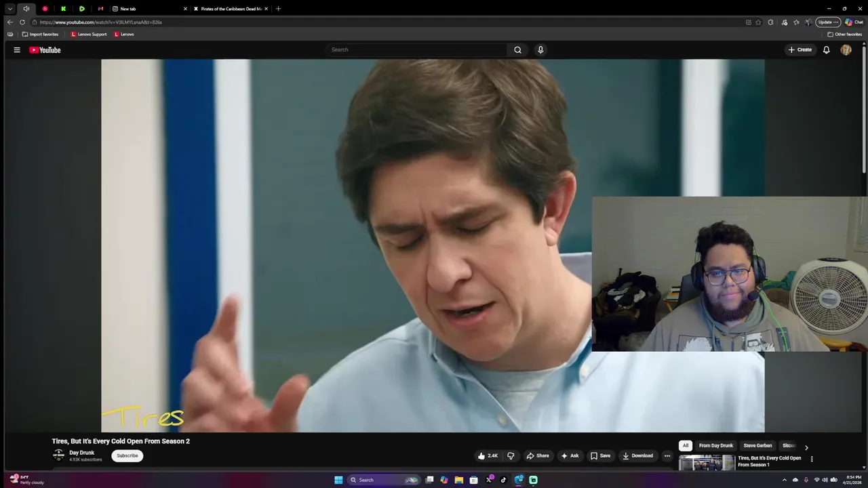The image size is (868, 488).
Task: Start voice search with the microphone icon
Action: click(x=540, y=49)
